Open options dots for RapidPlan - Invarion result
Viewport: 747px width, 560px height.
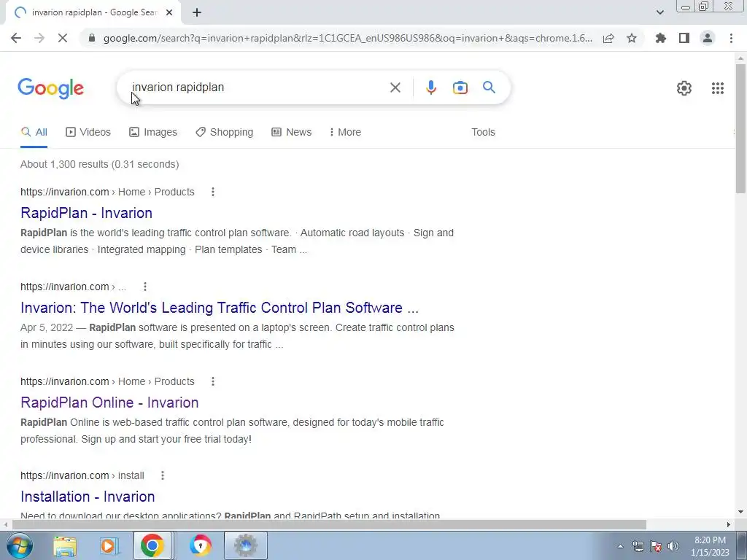[x=213, y=192]
